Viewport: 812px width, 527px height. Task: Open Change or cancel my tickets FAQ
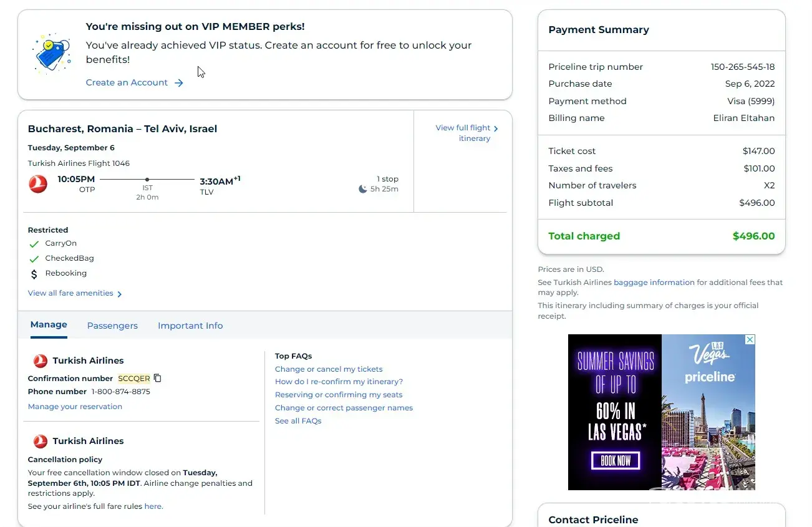(x=329, y=369)
